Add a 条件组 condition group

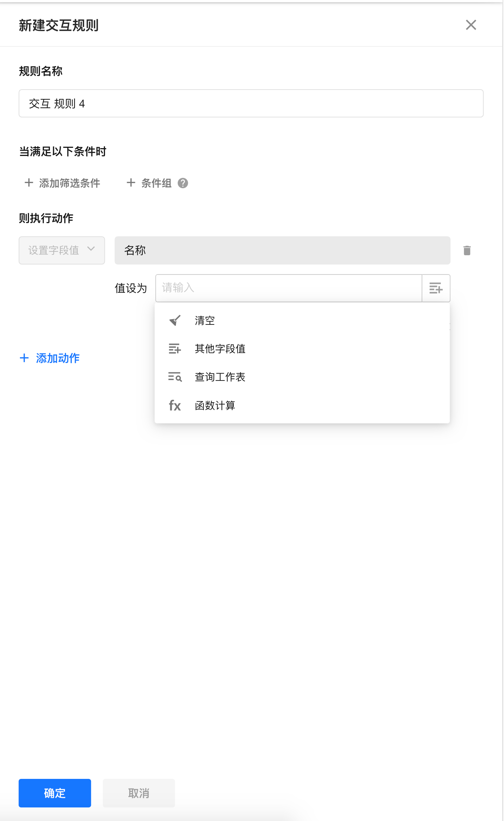pyautogui.click(x=150, y=183)
